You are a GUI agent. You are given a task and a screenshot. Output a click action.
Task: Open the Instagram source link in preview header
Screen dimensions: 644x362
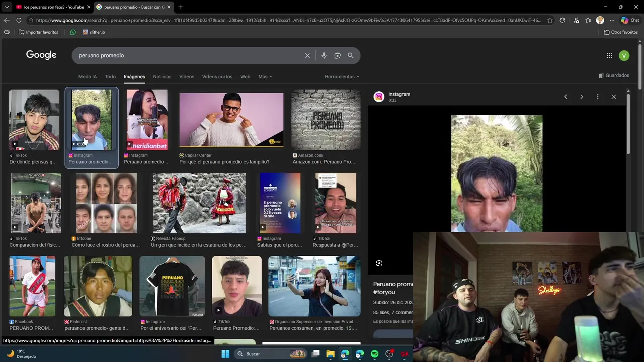click(399, 94)
